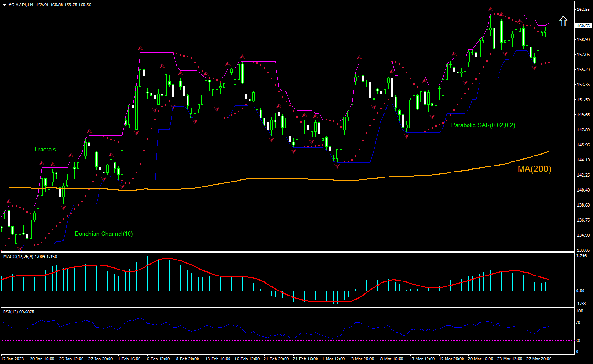
Task: Click the RSI overbought level 70 dashed line
Action: pyautogui.click(x=274, y=322)
